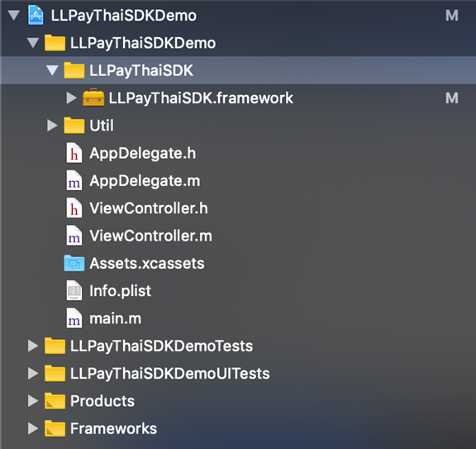Click the implementation file icon of ViewController.m
Screen dimensions: 476x449
point(74,236)
